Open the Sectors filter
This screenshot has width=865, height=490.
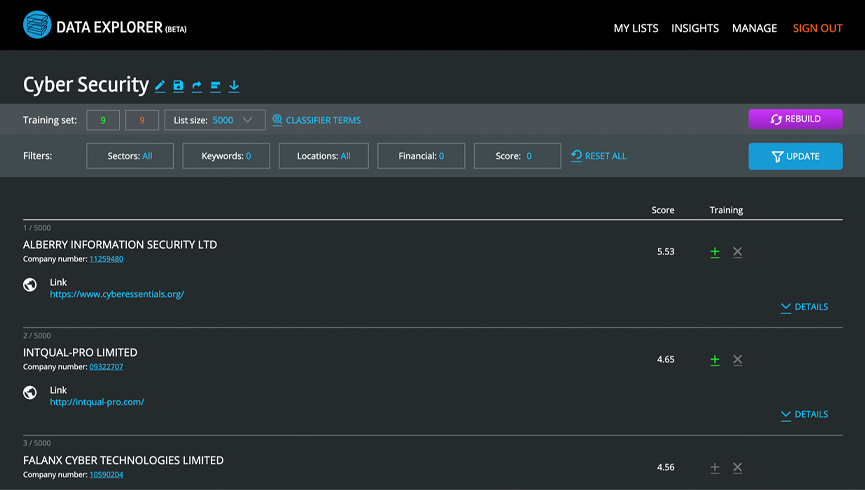point(130,156)
